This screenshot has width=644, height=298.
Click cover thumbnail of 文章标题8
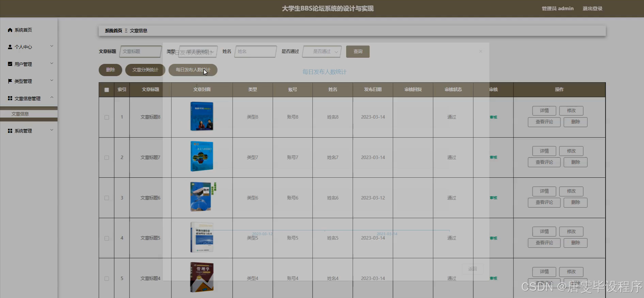[202, 116]
